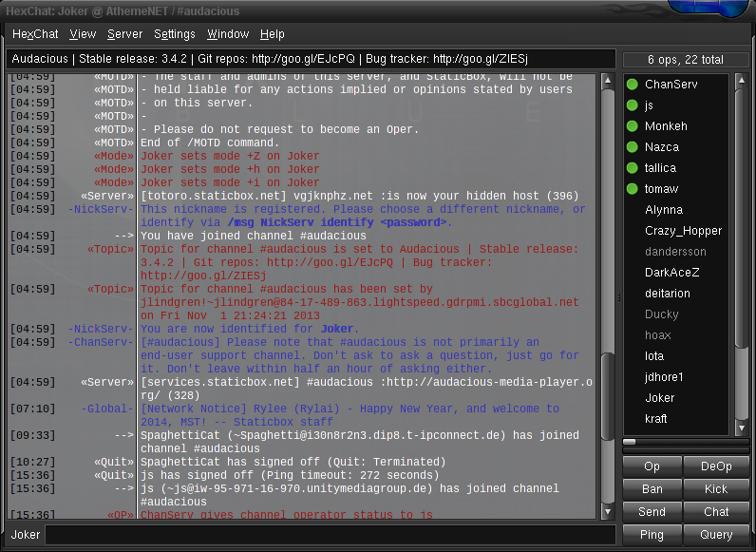The height and width of the screenshot is (552, 756).
Task: Select user Nazca in the user list
Action: [x=676, y=147]
